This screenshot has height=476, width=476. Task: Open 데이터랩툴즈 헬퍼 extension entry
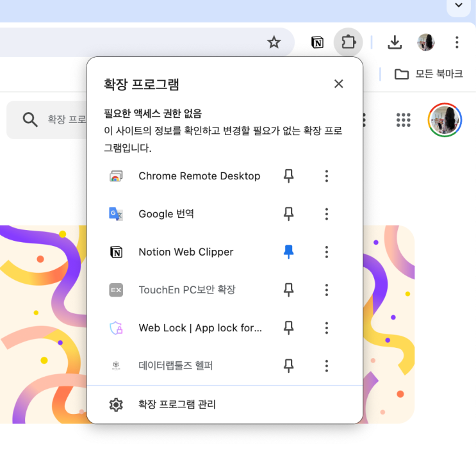click(x=176, y=366)
